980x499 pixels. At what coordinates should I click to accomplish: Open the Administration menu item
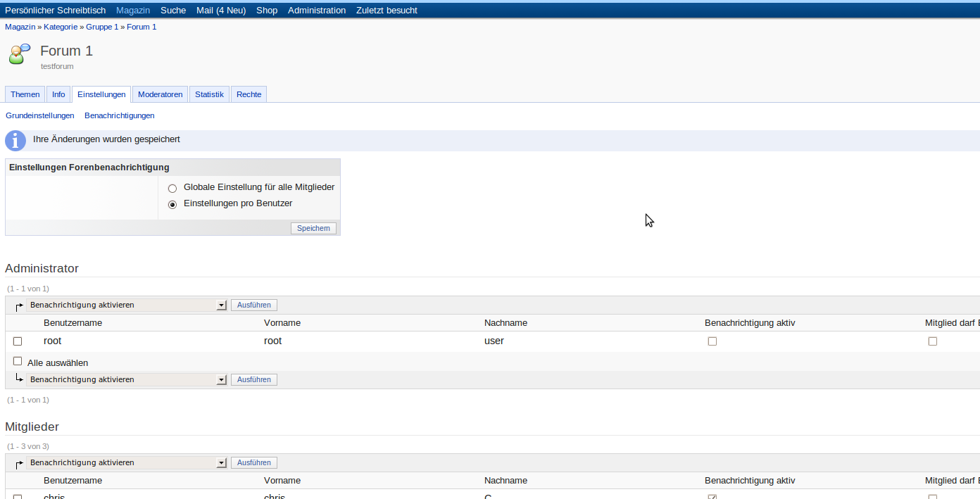pyautogui.click(x=317, y=11)
